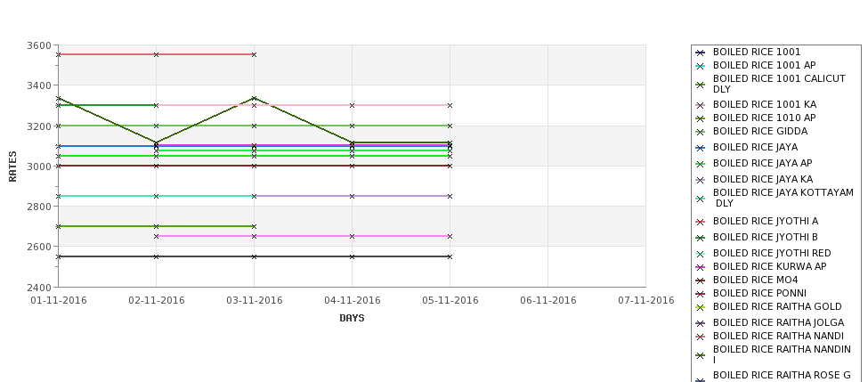868x382 pixels.
Task: Click the BOILED RICE JAYA legend marker
Action: (x=701, y=149)
